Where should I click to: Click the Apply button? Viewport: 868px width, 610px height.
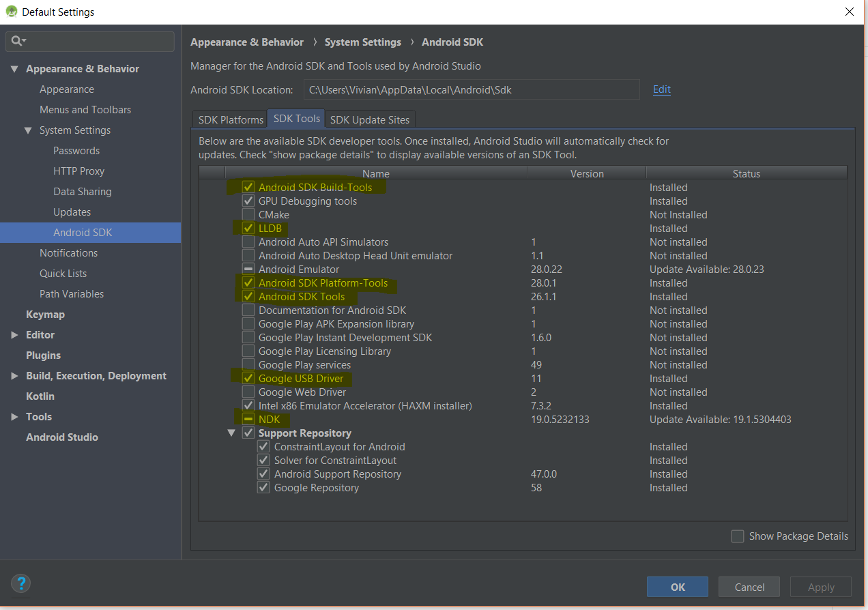coord(821,587)
